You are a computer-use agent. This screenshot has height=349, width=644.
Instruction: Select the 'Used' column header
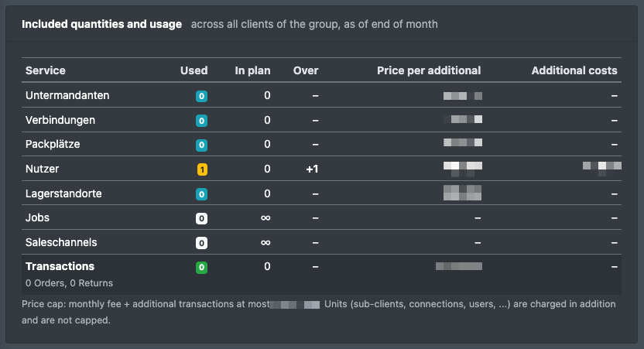194,70
